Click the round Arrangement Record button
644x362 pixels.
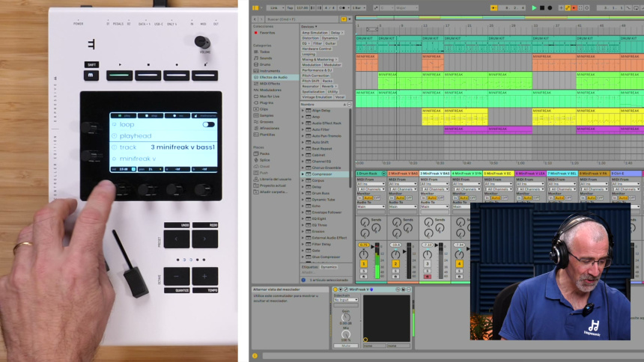[550, 7]
